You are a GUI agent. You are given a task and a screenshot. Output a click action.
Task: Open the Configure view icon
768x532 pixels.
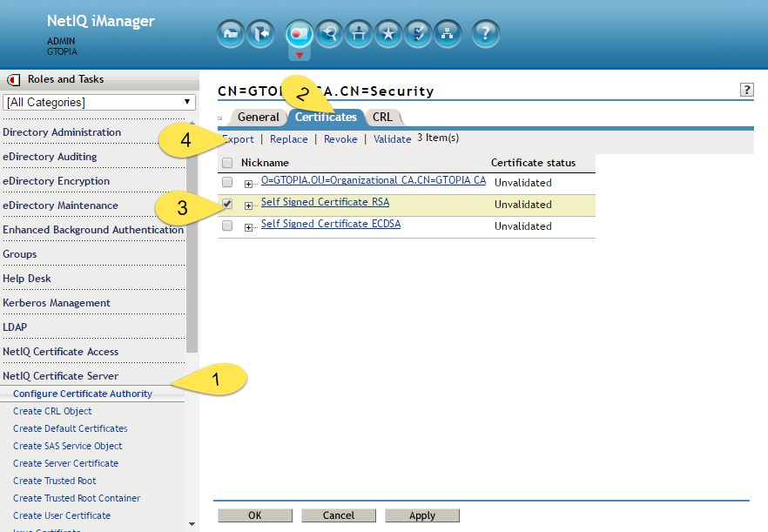(357, 33)
